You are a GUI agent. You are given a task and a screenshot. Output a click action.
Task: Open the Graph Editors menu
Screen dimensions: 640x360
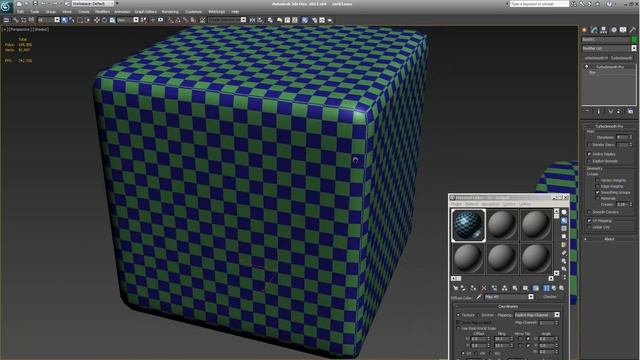click(x=146, y=11)
